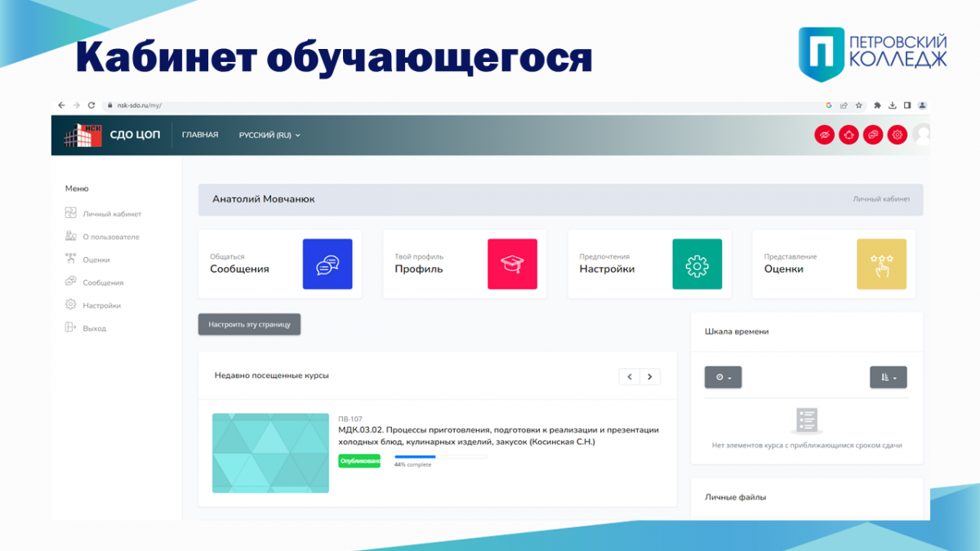Open the yellow Оценки stars tile
Viewport: 980px width, 551px height.
[881, 264]
